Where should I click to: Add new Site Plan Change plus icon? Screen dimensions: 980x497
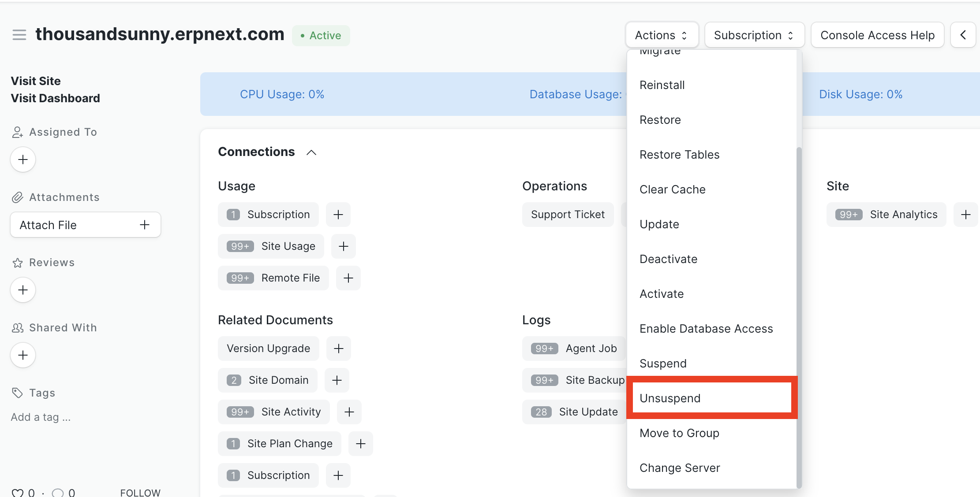(x=360, y=444)
